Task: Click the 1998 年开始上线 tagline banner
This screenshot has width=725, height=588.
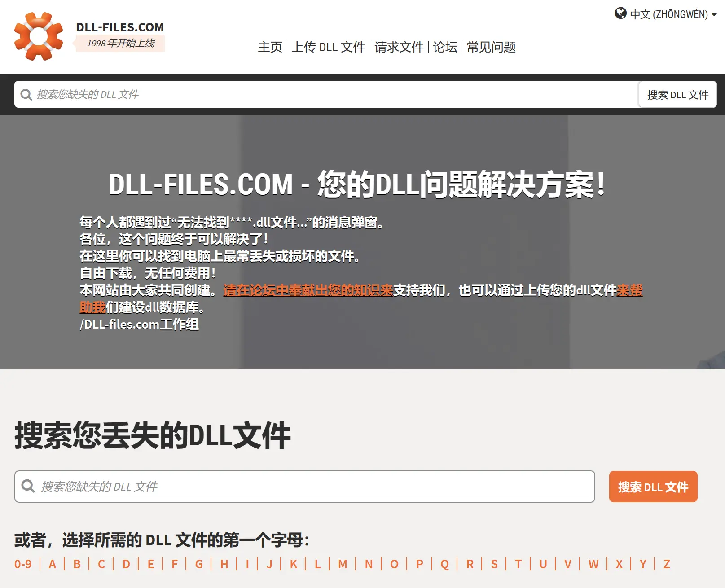Action: point(120,44)
